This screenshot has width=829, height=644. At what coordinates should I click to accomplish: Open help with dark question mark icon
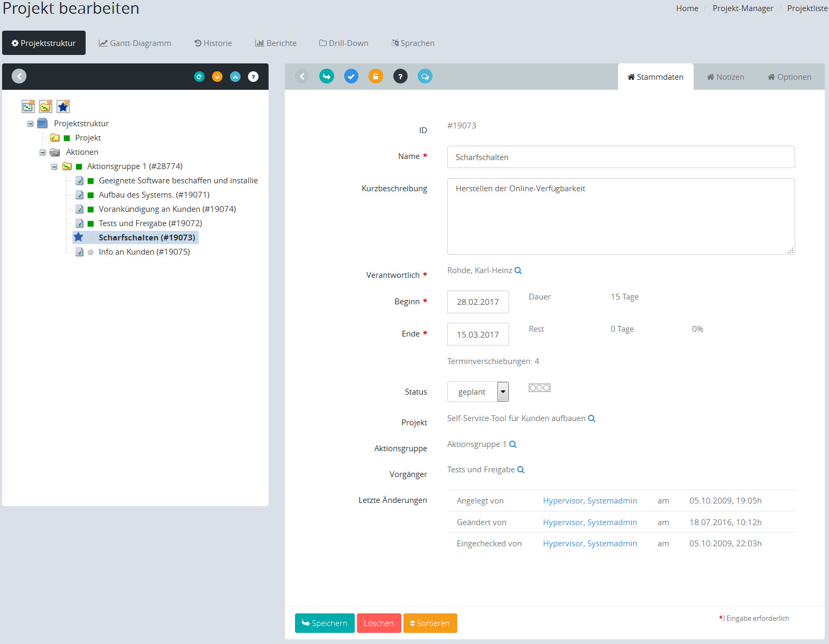pyautogui.click(x=400, y=77)
